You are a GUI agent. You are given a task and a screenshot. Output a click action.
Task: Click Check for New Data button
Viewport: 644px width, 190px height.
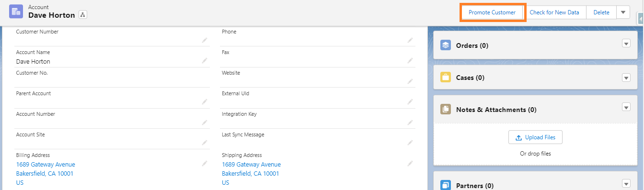[x=554, y=12]
